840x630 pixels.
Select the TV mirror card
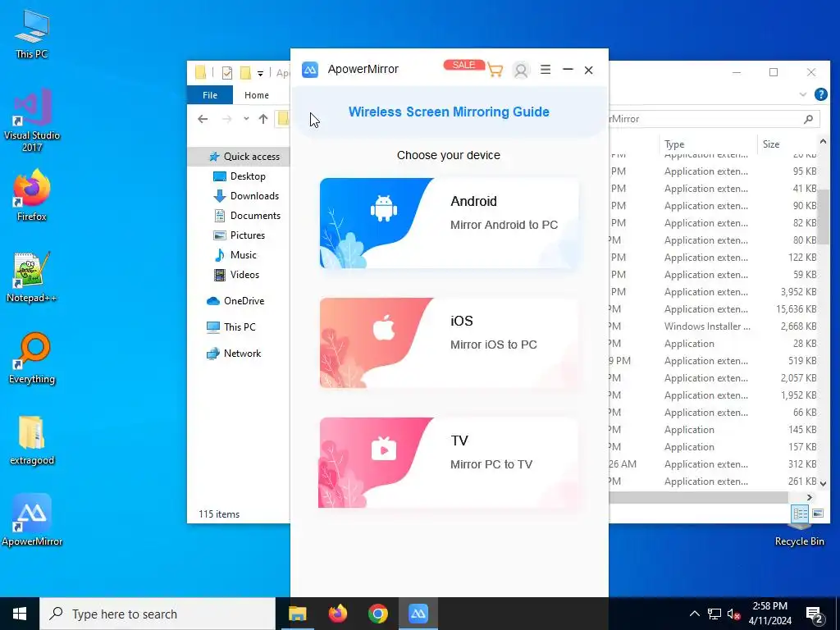[x=449, y=463]
